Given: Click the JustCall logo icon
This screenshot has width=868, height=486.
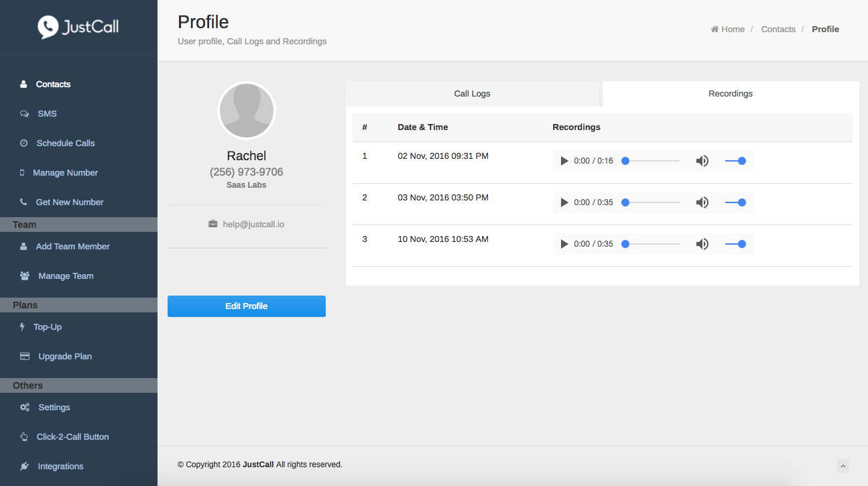Looking at the screenshot, I should [48, 27].
